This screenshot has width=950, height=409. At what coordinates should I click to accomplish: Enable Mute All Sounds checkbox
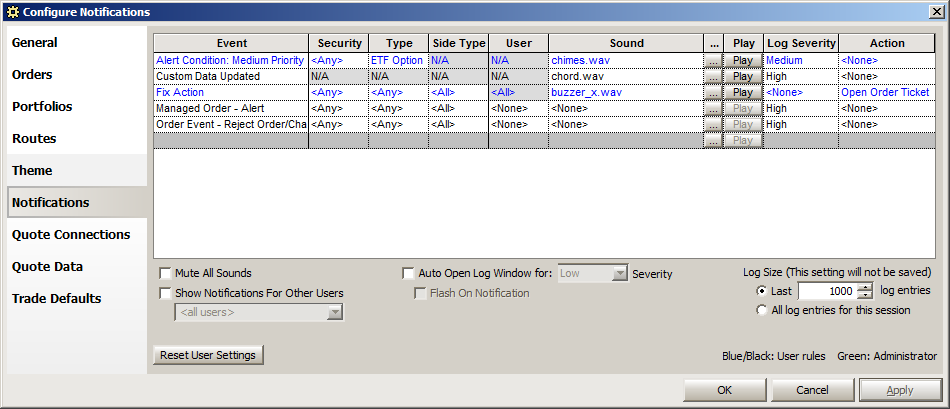[x=165, y=273]
